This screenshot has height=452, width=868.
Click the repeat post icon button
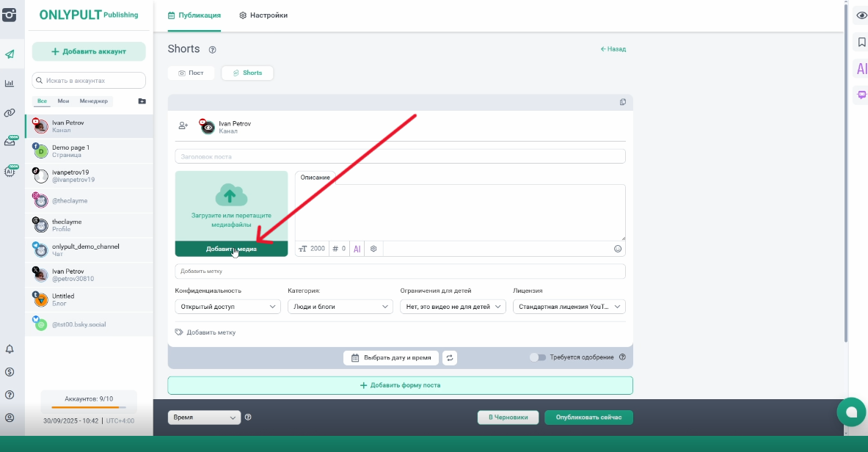[x=450, y=358]
